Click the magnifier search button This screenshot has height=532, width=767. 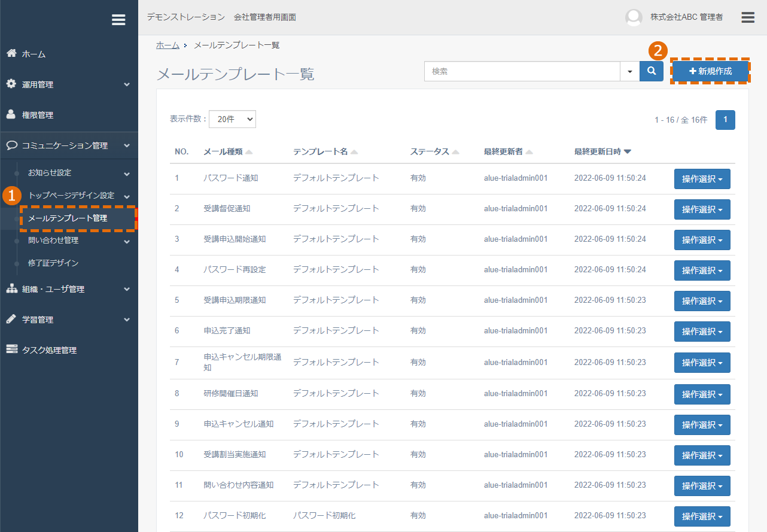652,71
